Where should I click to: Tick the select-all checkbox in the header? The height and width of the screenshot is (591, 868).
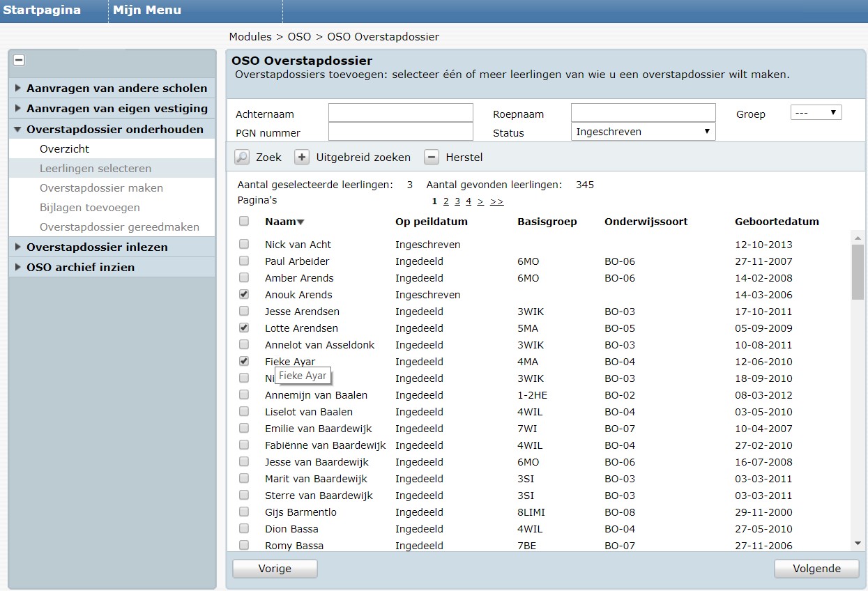tap(244, 221)
